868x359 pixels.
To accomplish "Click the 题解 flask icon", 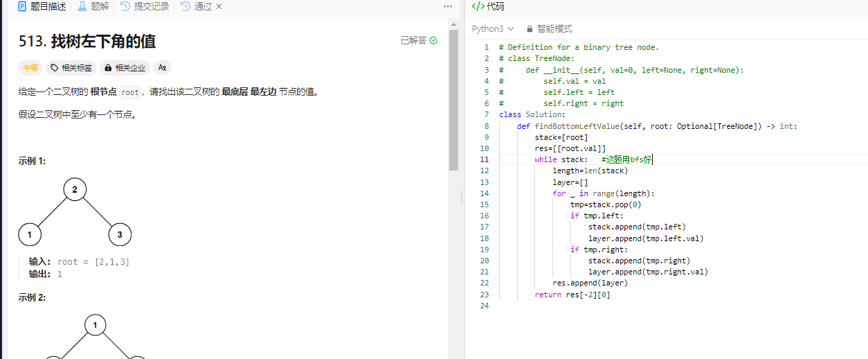I will tap(82, 6).
